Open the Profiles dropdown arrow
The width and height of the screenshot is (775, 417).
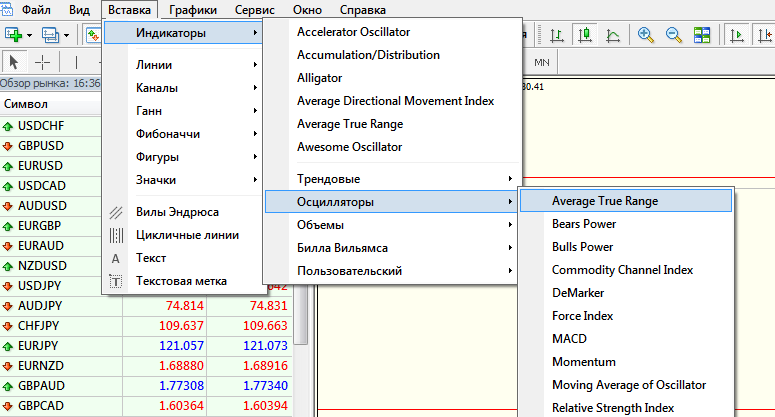(x=66, y=36)
